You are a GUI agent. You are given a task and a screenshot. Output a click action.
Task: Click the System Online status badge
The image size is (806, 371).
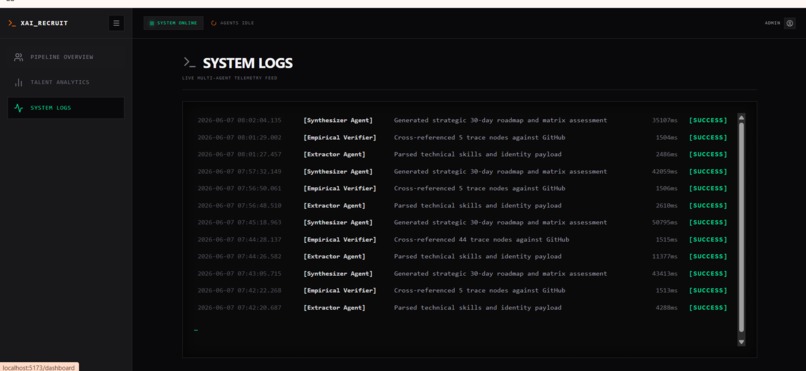pos(173,23)
